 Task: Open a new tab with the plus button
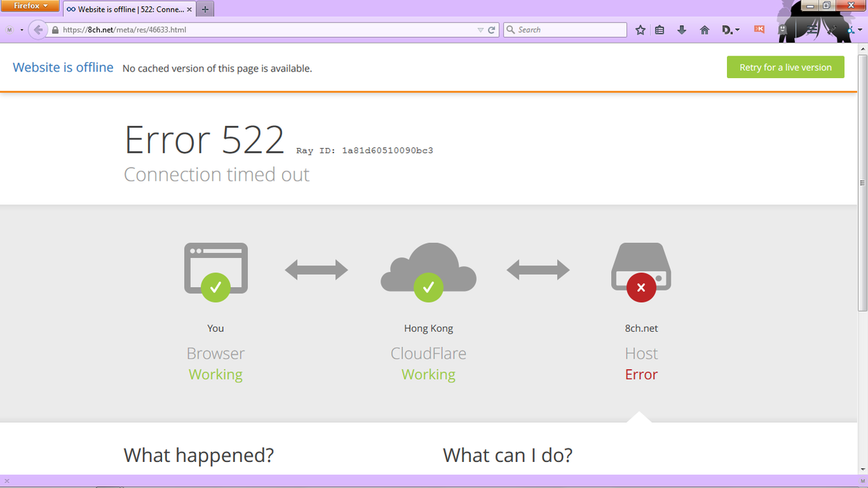click(x=205, y=10)
